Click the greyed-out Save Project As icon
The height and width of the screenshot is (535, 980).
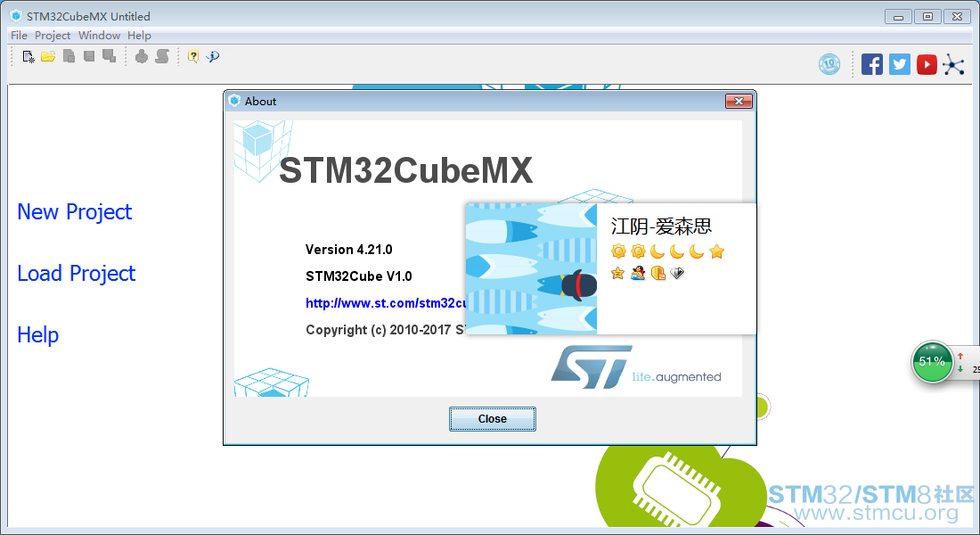110,56
